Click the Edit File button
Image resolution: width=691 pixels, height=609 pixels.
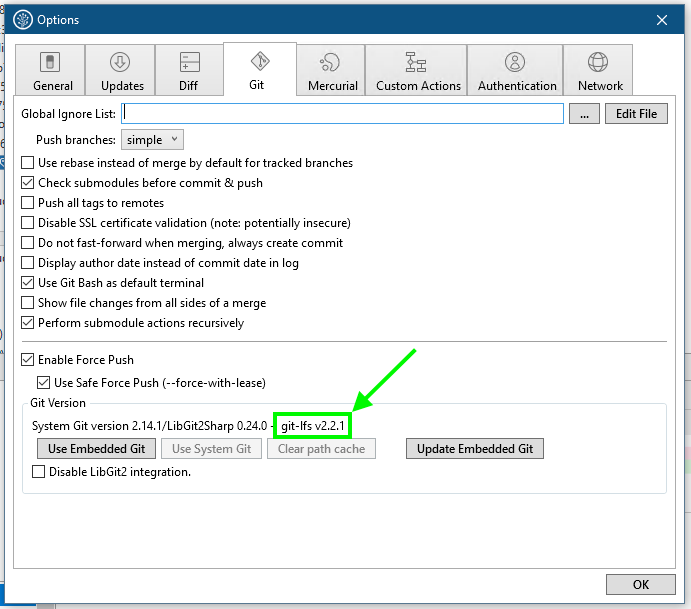click(636, 114)
